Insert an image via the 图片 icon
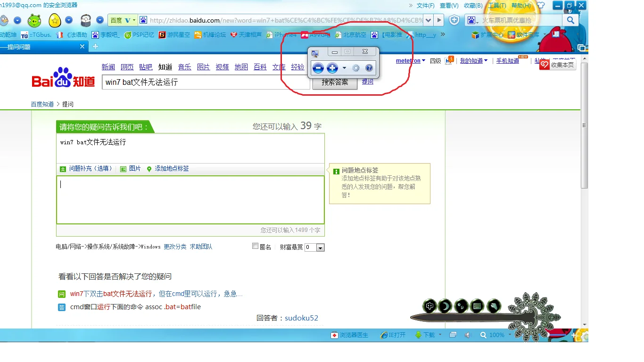Viewport: 644px width, 362px height. click(x=124, y=169)
